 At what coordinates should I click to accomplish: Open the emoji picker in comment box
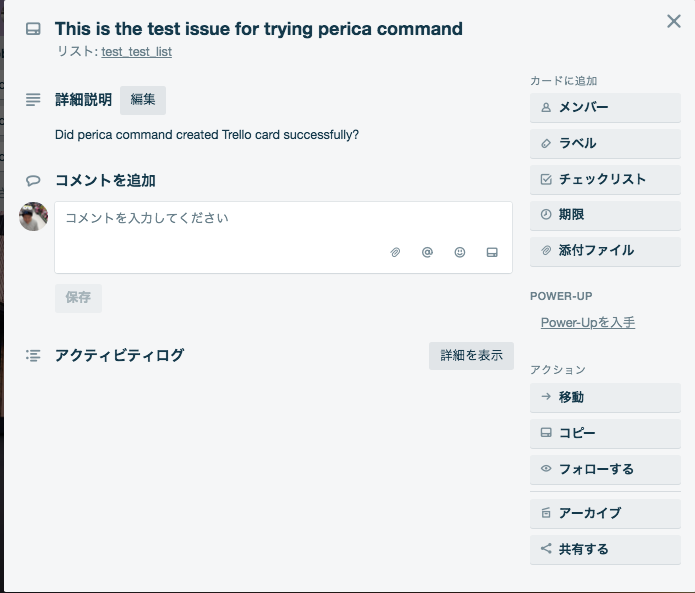460,253
